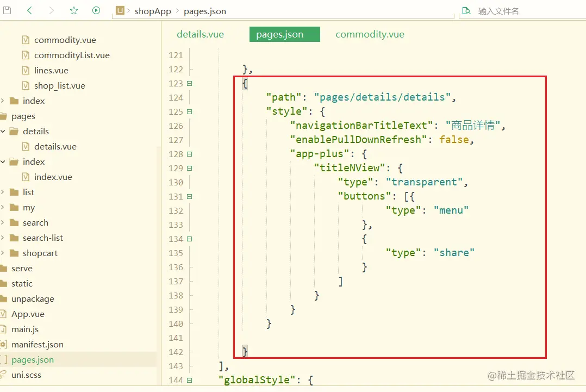586x392 pixels.
Task: Go back with the left arrow
Action: tap(29, 10)
